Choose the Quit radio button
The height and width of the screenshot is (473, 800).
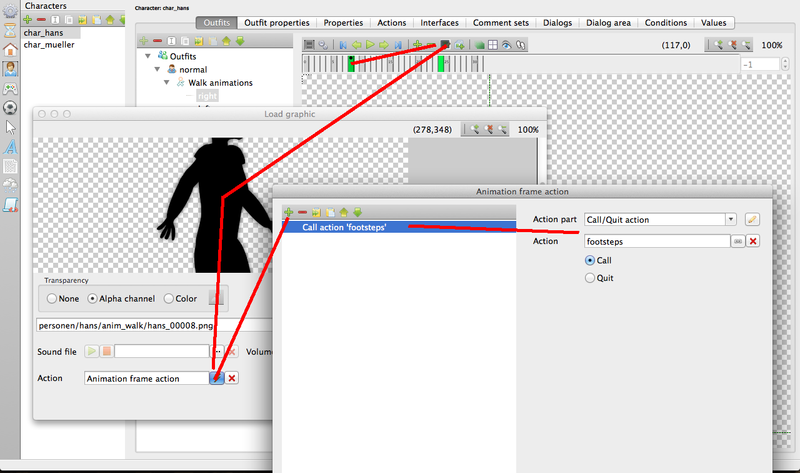[x=590, y=279]
